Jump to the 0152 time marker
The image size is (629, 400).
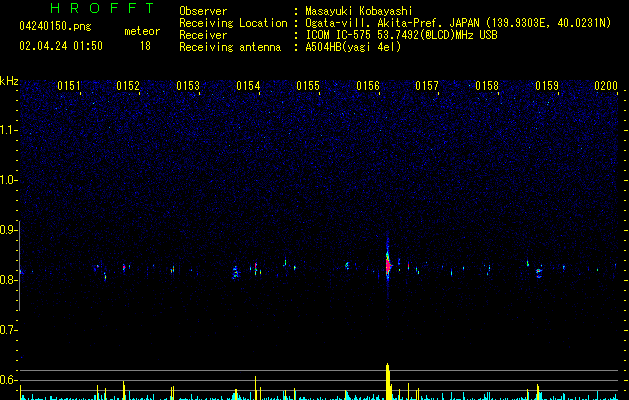click(x=128, y=86)
